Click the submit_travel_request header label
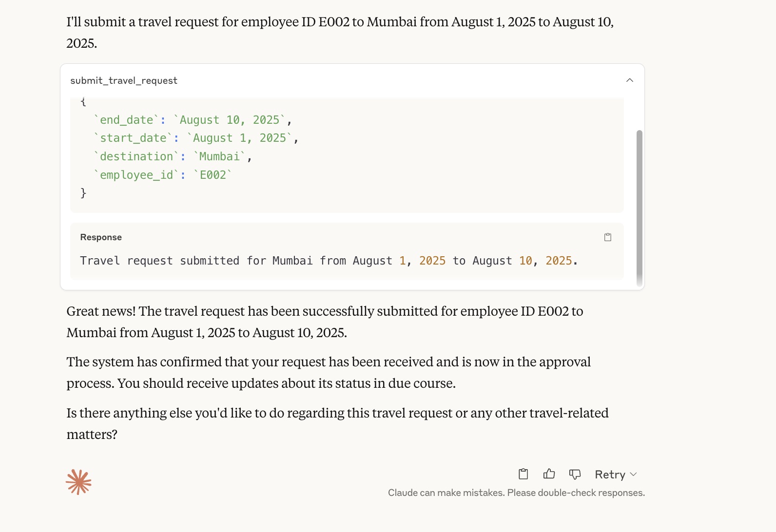This screenshot has height=532, width=776. point(124,80)
